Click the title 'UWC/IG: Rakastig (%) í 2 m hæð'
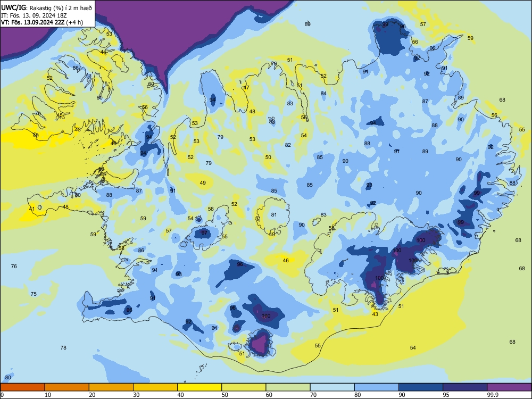This screenshot has height=399, width=532. pyautogui.click(x=46, y=7)
